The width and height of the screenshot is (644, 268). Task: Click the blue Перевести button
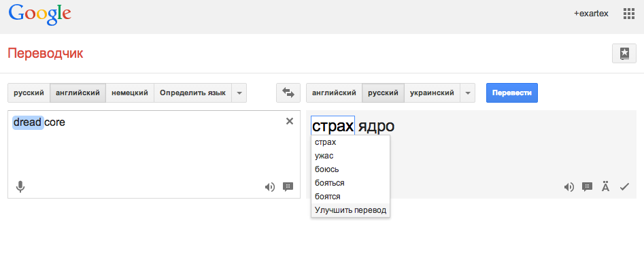tap(512, 93)
